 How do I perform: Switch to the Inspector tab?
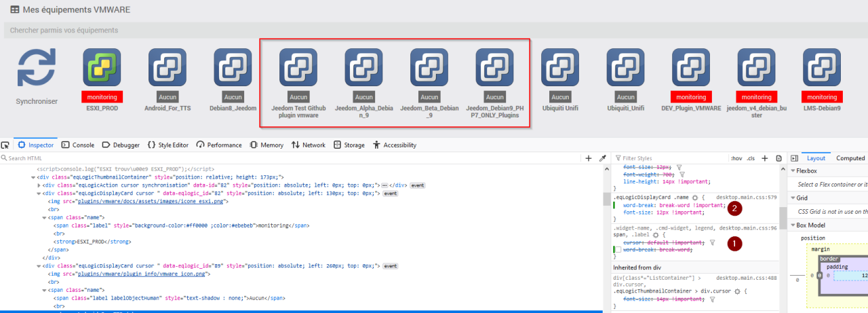(x=35, y=145)
